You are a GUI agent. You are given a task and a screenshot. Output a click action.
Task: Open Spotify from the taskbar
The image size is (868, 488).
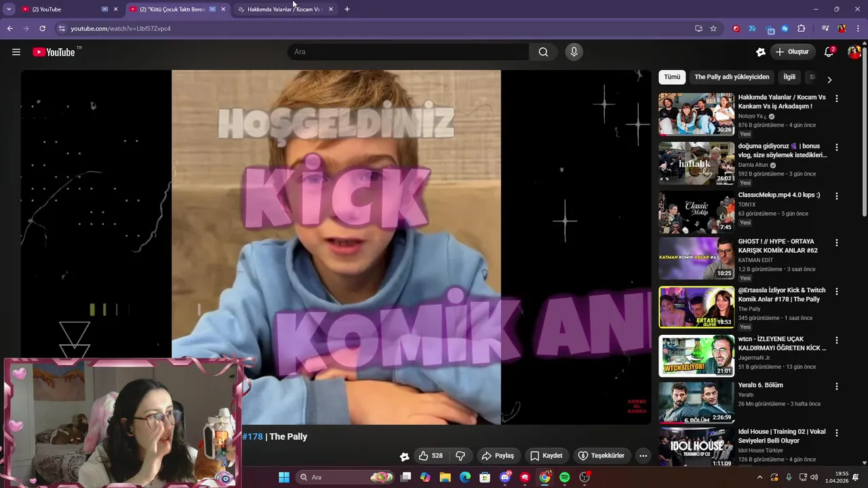[564, 477]
